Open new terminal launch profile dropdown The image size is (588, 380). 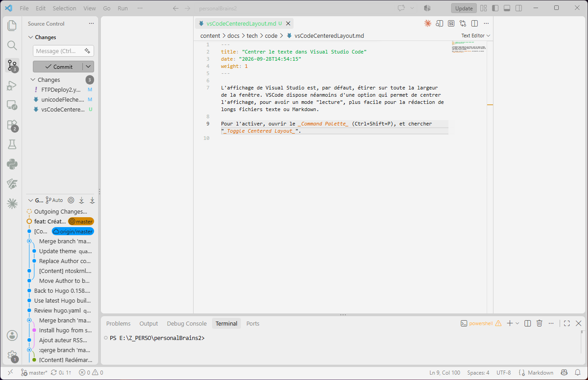tap(517, 323)
